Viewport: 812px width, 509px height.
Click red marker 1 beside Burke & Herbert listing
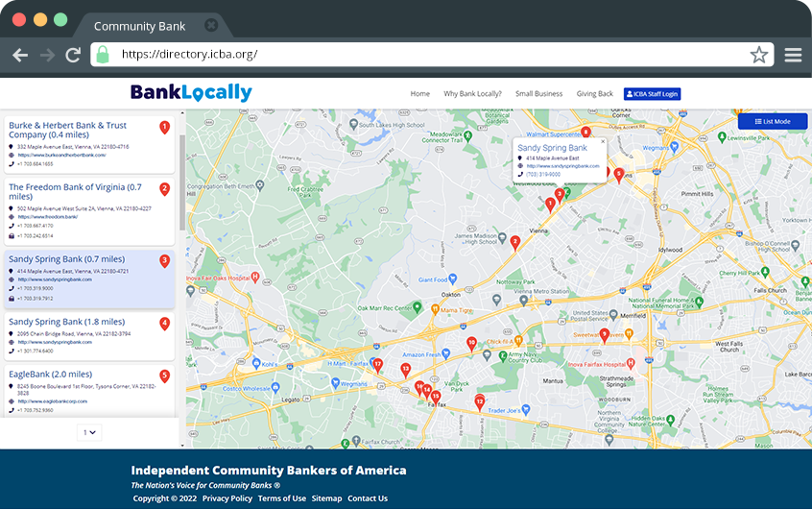point(165,128)
